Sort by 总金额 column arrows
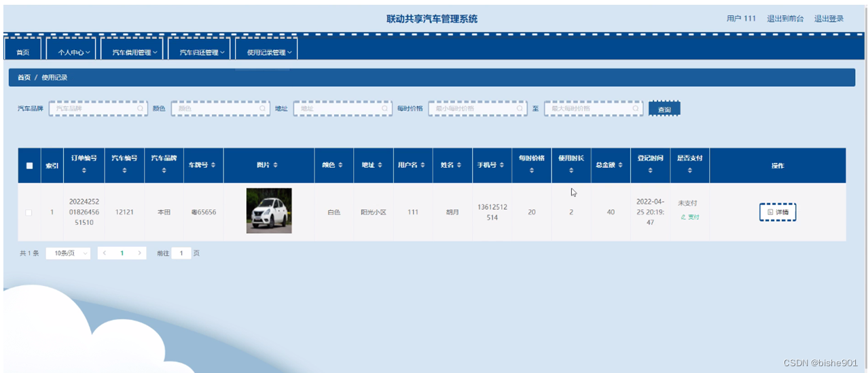This screenshot has width=868, height=373. pyautogui.click(x=621, y=165)
